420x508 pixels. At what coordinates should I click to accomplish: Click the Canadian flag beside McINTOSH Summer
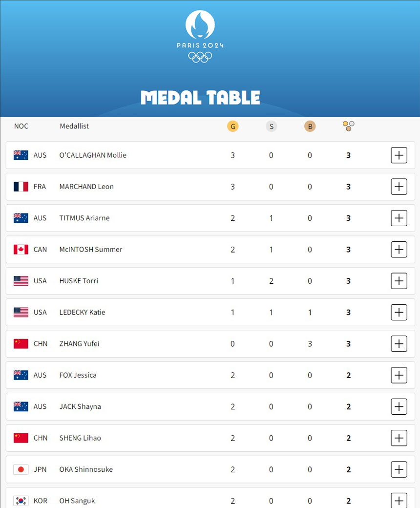coord(21,250)
